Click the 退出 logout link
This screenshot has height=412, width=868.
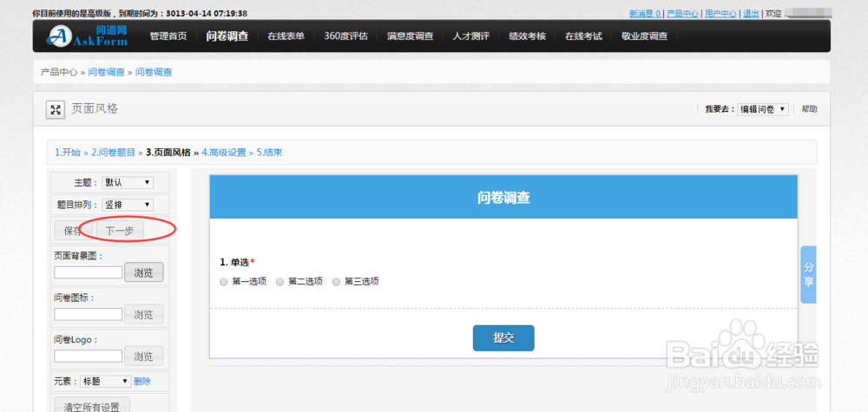[751, 14]
